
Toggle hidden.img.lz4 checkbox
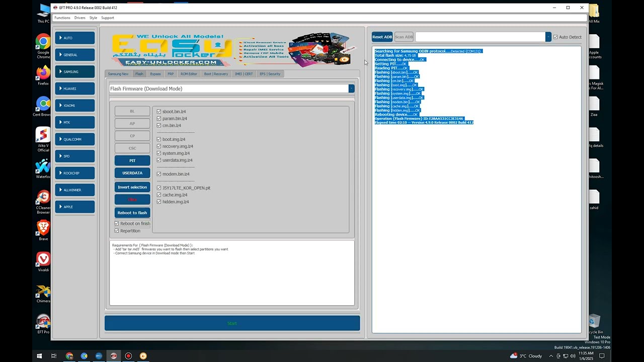coord(159,202)
